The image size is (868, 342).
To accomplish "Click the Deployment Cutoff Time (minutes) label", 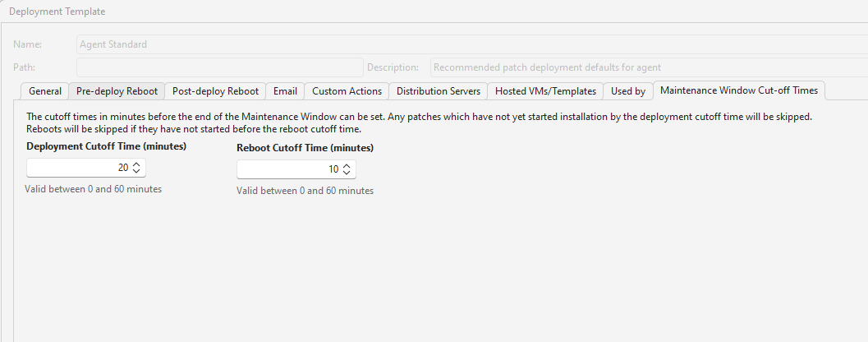I will coord(106,146).
